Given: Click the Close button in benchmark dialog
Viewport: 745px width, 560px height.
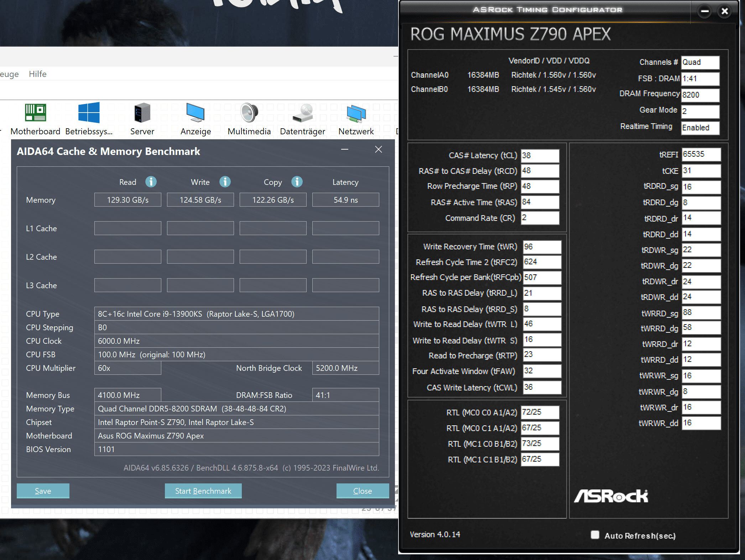Looking at the screenshot, I should pyautogui.click(x=363, y=491).
